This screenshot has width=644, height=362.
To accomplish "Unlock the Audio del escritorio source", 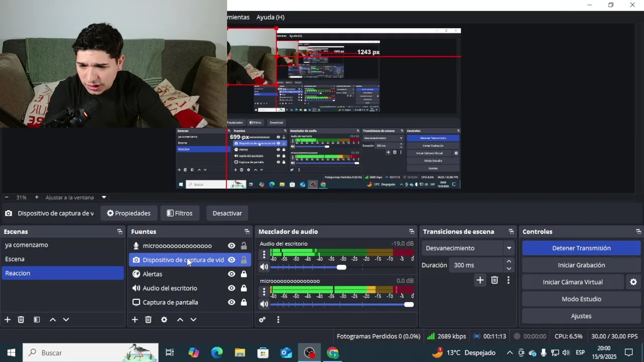I will pyautogui.click(x=244, y=288).
